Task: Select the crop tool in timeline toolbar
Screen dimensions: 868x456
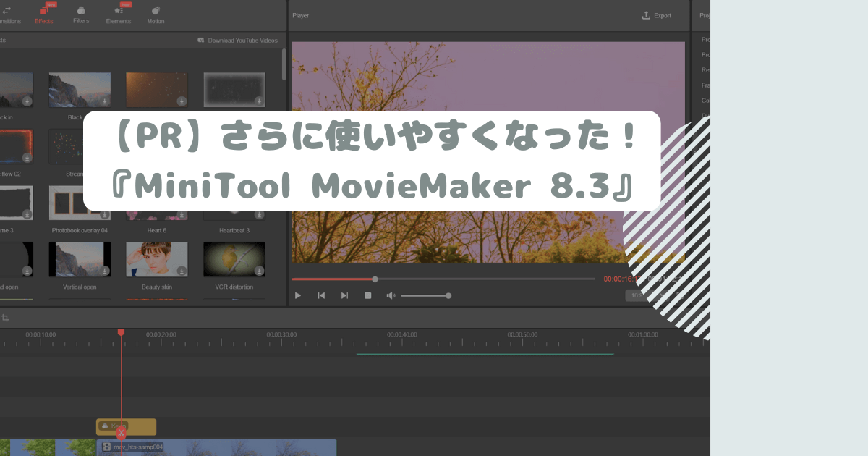Action: coord(5,318)
